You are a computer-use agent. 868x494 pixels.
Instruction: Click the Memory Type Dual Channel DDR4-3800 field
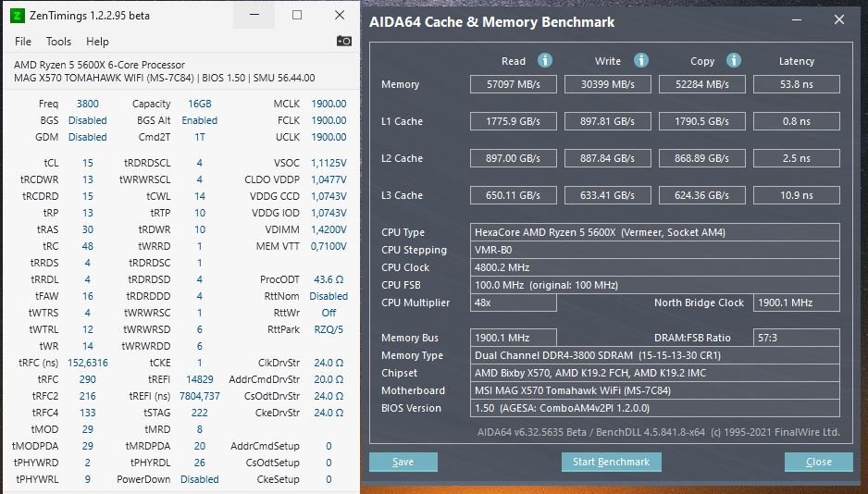(655, 355)
